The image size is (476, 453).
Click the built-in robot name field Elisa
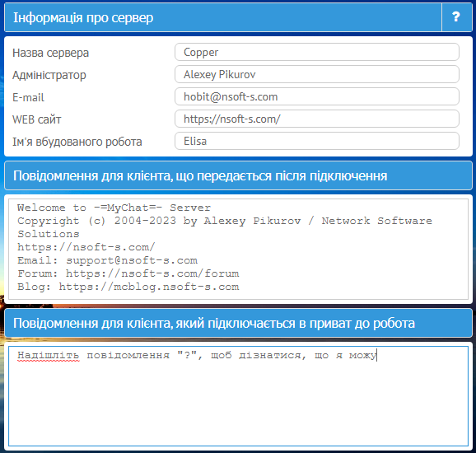click(316, 141)
